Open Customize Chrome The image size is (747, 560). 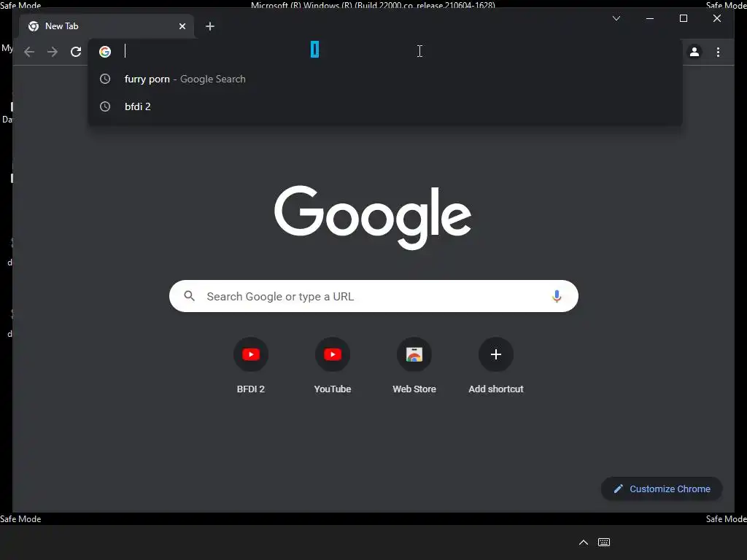point(662,489)
